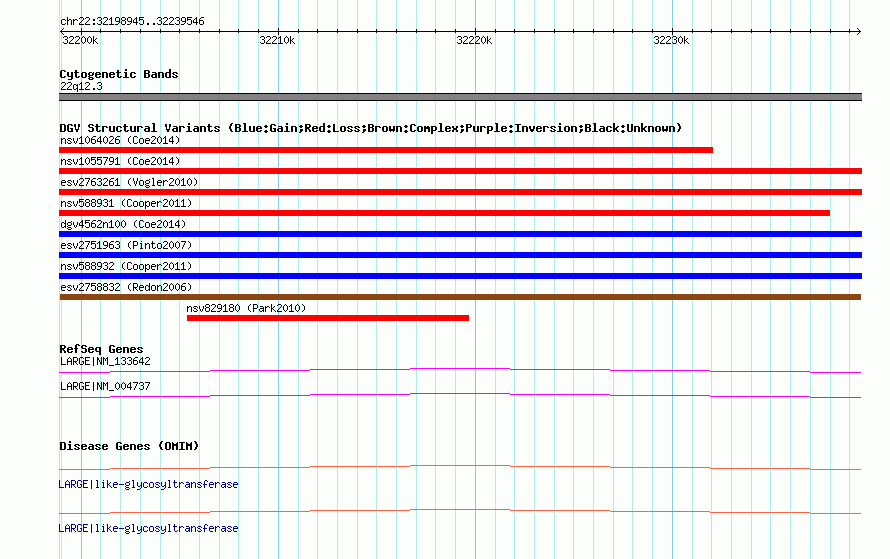Click the 32220k ruler tick label
The height and width of the screenshot is (559, 890).
[474, 40]
